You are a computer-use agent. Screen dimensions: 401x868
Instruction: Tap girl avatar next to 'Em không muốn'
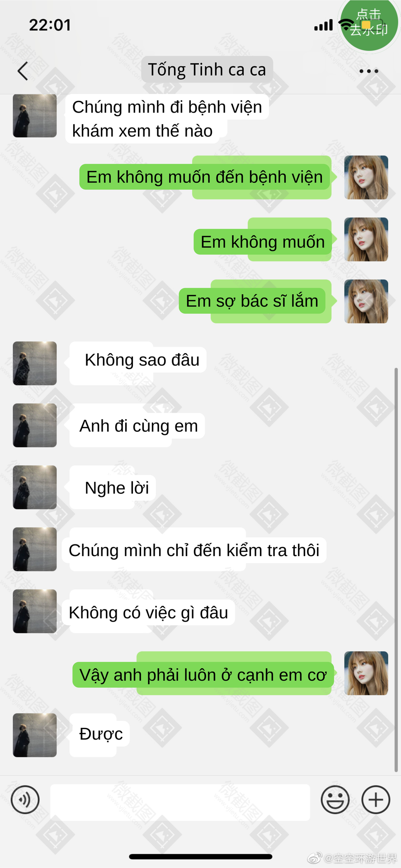click(366, 240)
